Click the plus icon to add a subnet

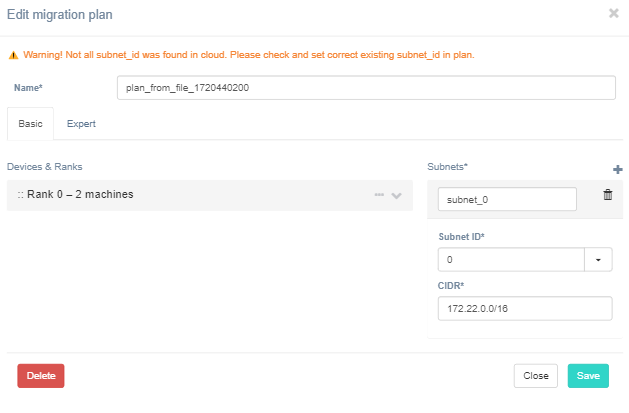click(617, 170)
